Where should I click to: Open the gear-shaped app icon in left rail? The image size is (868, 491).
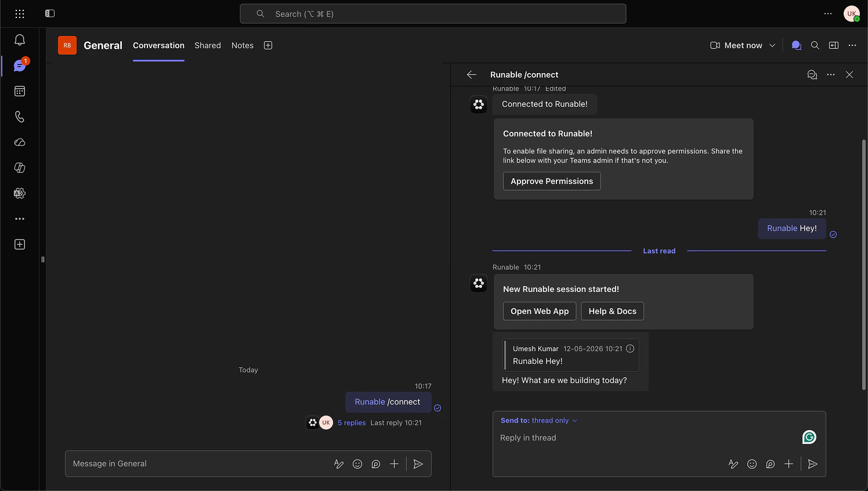20,193
